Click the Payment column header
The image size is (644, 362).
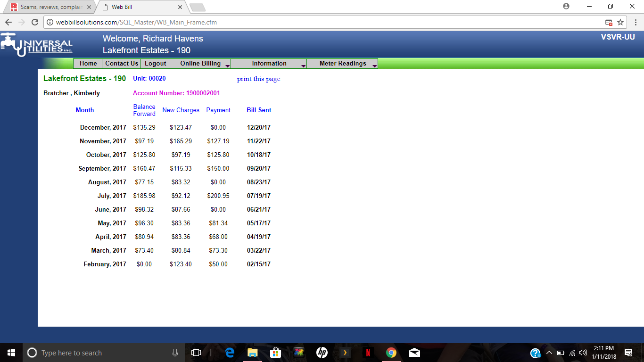(x=218, y=110)
